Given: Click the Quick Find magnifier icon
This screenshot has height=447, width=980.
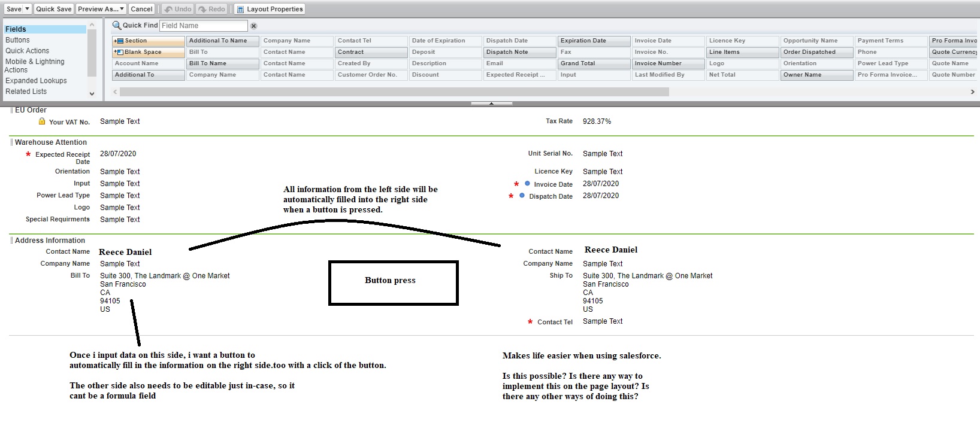Looking at the screenshot, I should click(117, 25).
